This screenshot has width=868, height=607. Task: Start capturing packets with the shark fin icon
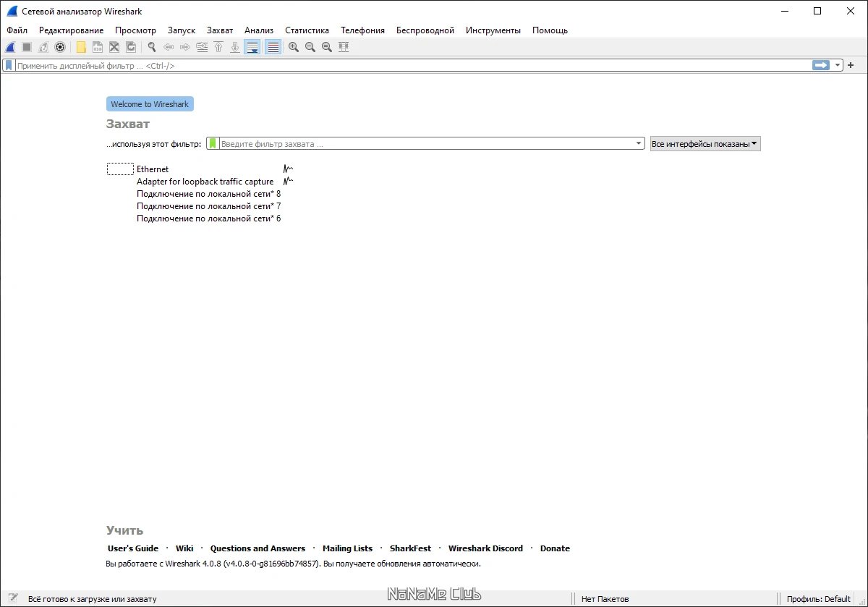tap(10, 47)
